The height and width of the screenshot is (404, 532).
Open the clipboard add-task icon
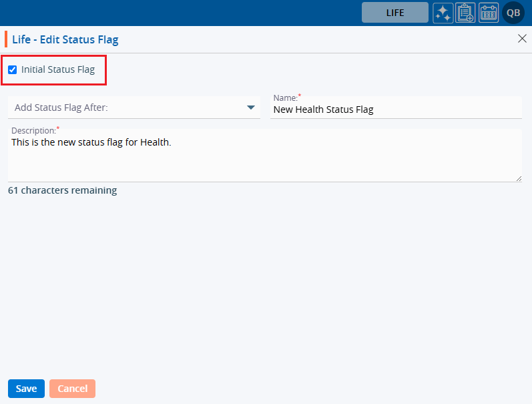point(465,13)
